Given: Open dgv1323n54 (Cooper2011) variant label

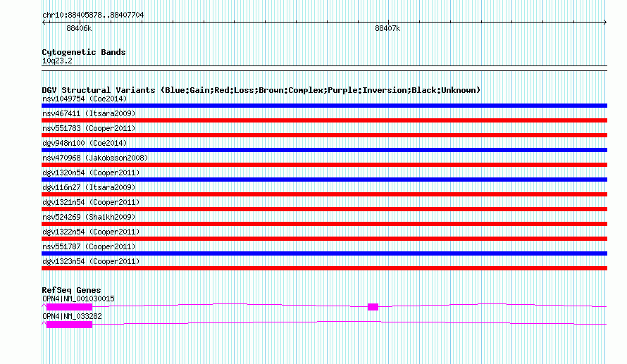Looking at the screenshot, I should click(x=91, y=261).
